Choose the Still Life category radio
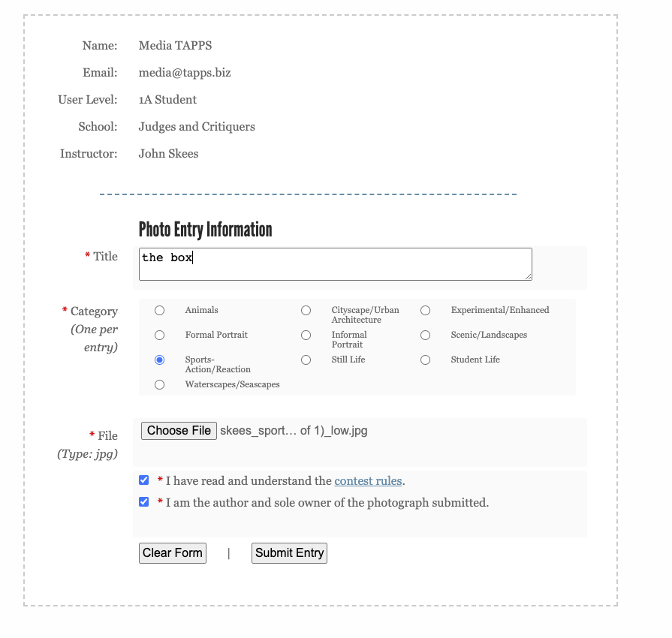The image size is (672, 638). pyautogui.click(x=306, y=360)
